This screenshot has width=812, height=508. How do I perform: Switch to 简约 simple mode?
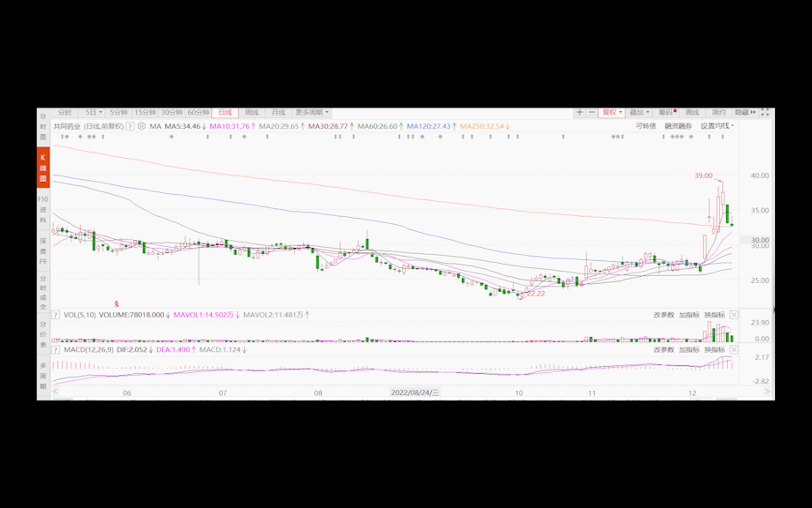719,113
